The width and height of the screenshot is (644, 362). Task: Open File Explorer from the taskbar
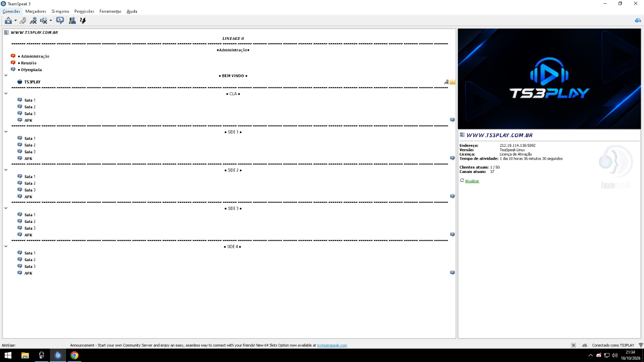pos(25,355)
